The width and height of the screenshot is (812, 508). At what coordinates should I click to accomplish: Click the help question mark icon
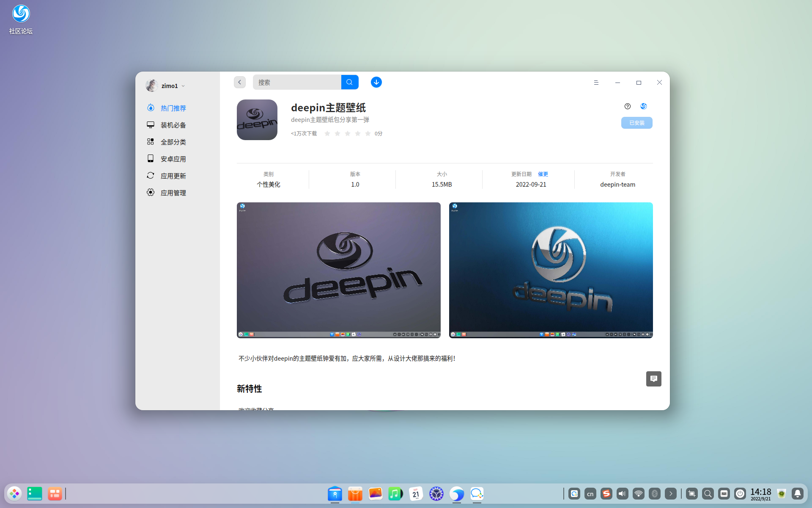pyautogui.click(x=628, y=106)
